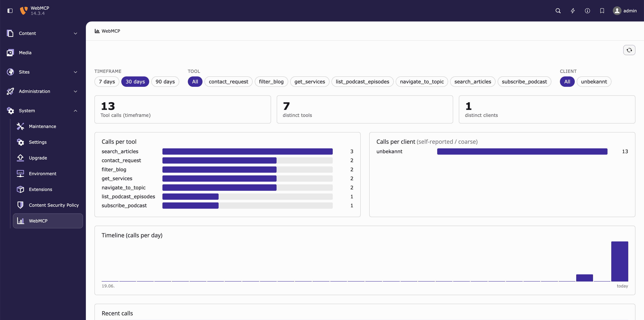Filter by subscribe_podcast tool
644x320 pixels.
[x=524, y=82]
